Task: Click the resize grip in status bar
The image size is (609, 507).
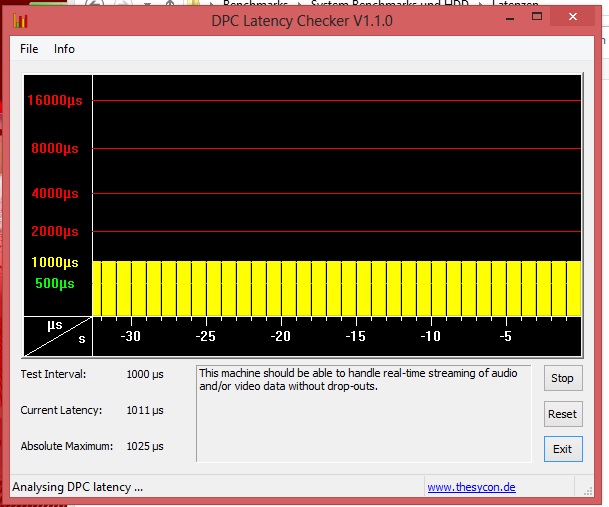Action: [588, 491]
